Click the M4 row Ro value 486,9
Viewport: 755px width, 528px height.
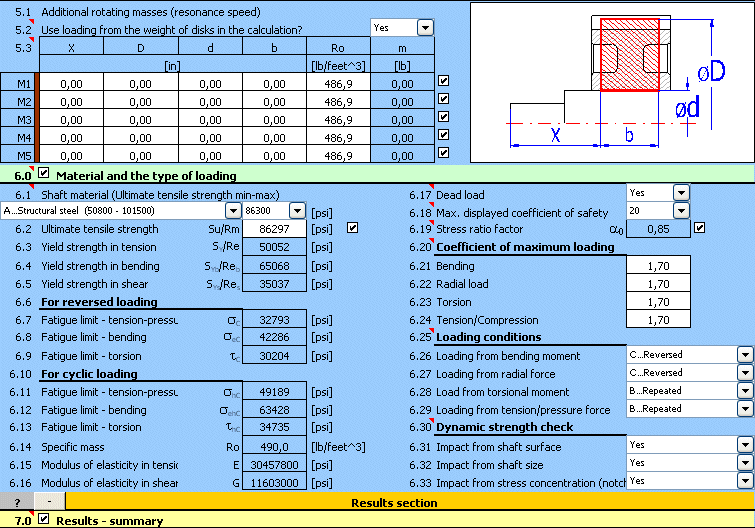(338, 138)
